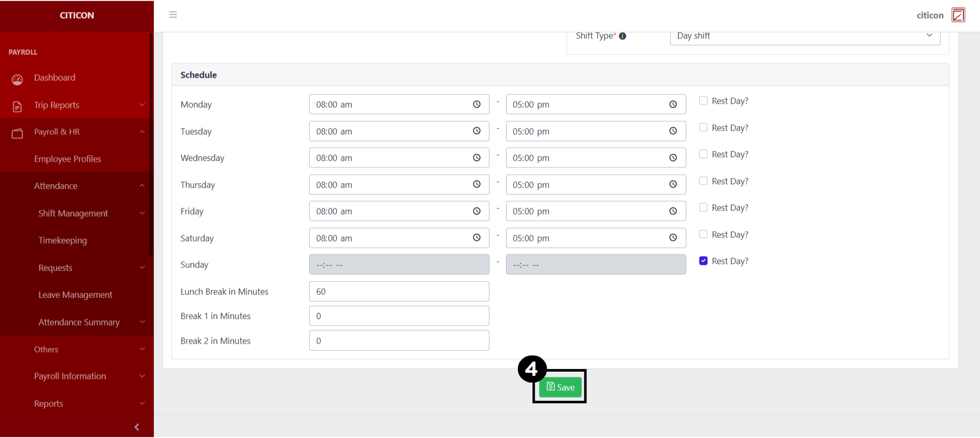
Task: Open clock picker for Monday start time
Action: coord(477,104)
